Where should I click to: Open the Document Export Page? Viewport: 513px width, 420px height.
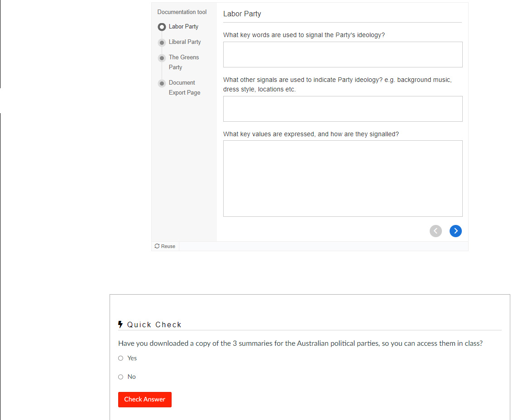(185, 87)
